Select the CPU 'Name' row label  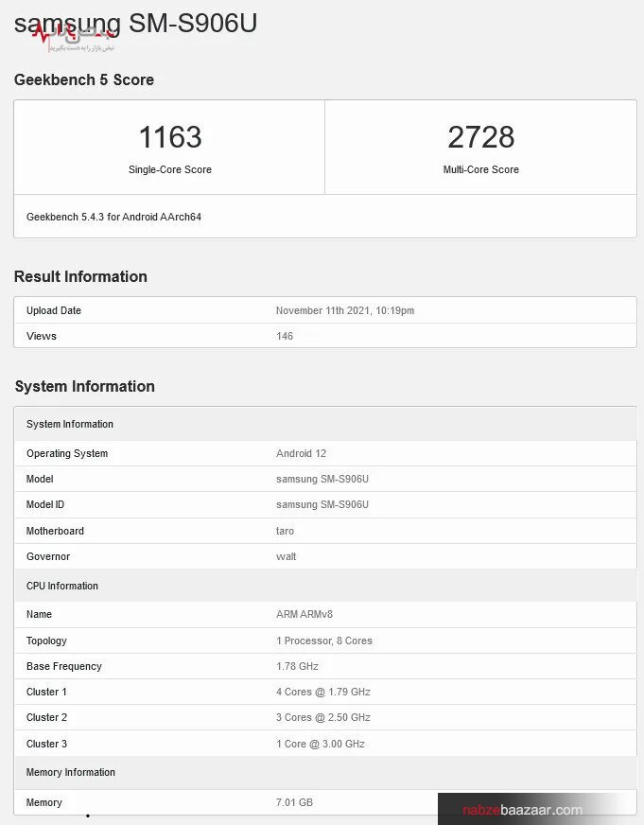(39, 614)
